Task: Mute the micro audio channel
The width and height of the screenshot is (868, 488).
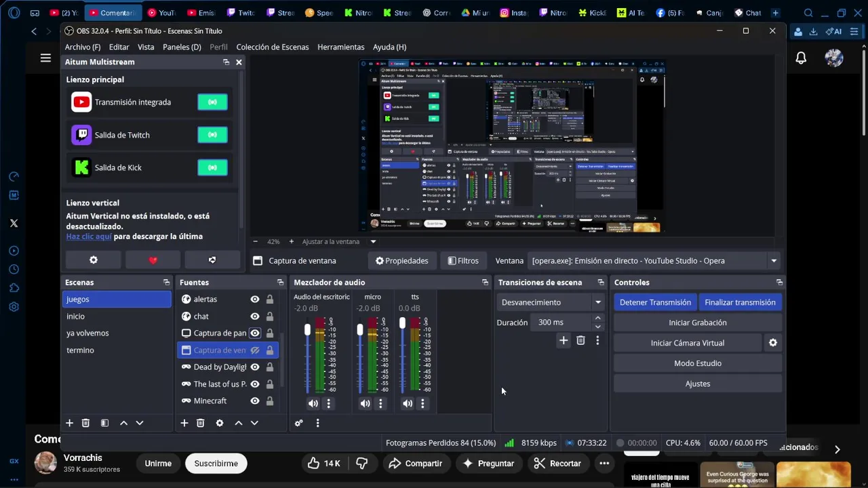Action: coord(365,403)
